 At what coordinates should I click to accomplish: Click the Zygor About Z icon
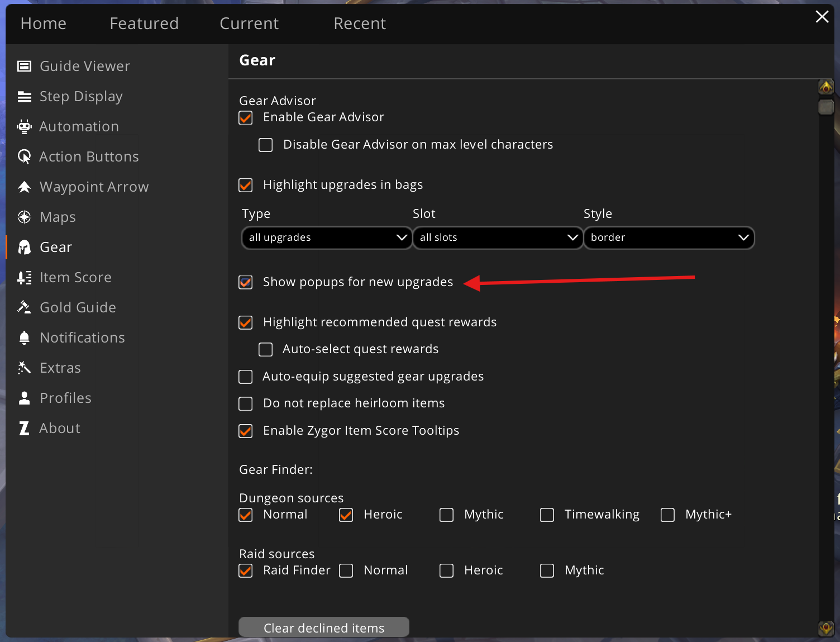tap(24, 429)
